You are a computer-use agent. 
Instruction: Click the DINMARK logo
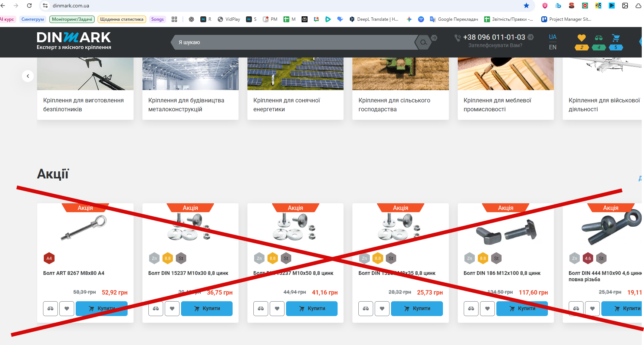[x=74, y=41]
